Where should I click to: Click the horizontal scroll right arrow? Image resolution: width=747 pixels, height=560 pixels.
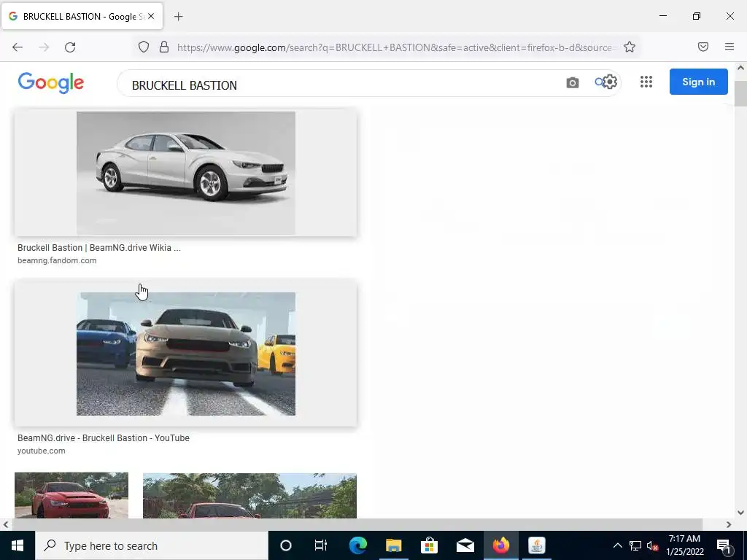(729, 525)
